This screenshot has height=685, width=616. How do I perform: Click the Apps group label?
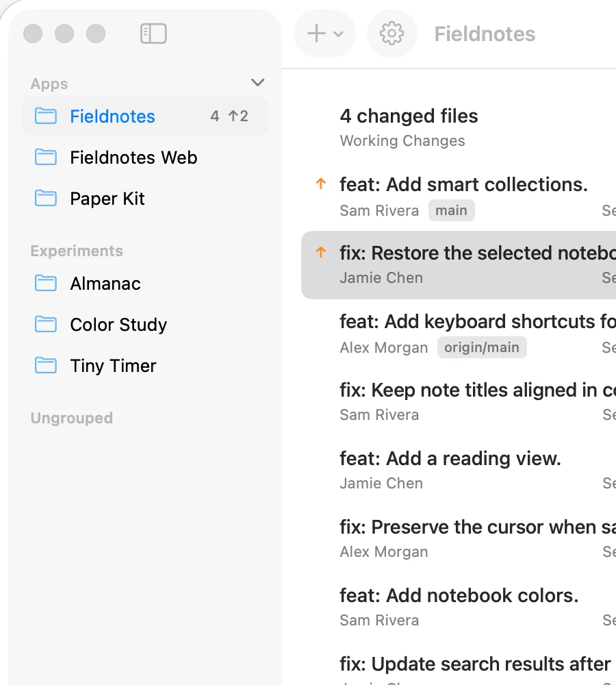tap(49, 84)
